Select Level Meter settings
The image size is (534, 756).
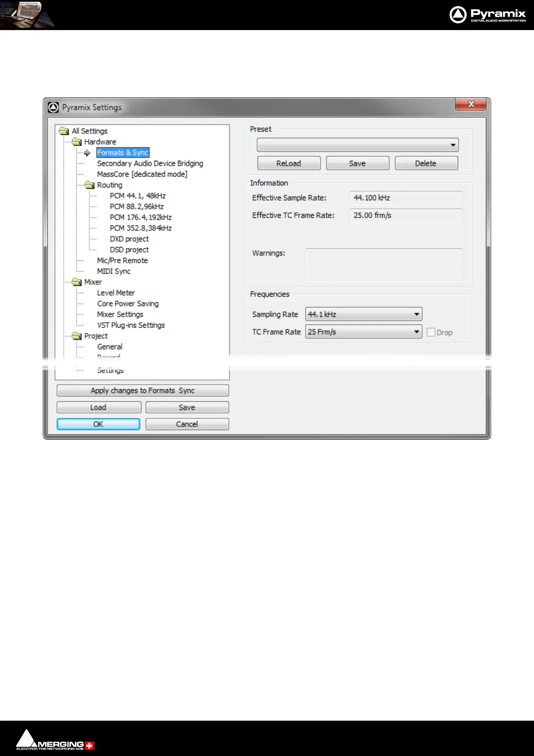[116, 293]
